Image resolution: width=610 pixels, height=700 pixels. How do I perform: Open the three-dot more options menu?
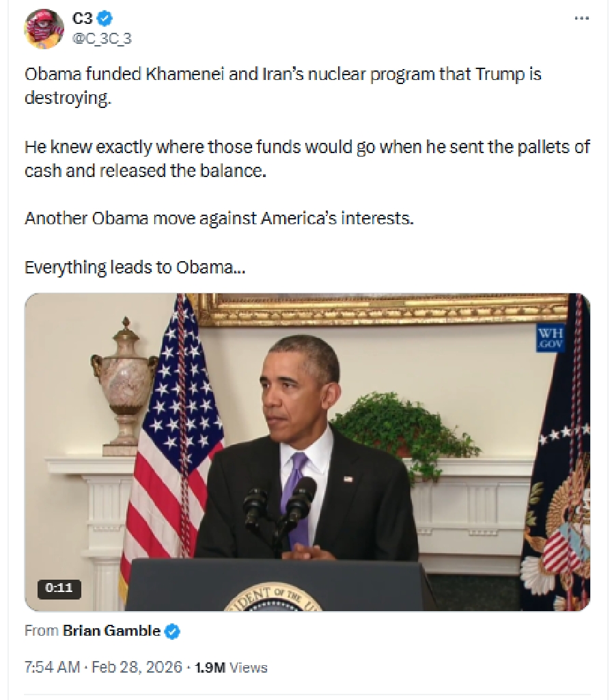point(581,18)
